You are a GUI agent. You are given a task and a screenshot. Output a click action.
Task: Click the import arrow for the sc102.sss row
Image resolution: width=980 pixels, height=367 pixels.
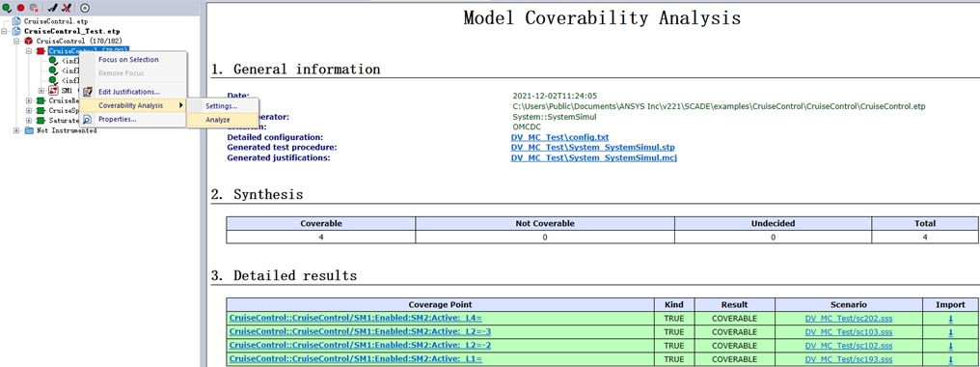point(951,346)
